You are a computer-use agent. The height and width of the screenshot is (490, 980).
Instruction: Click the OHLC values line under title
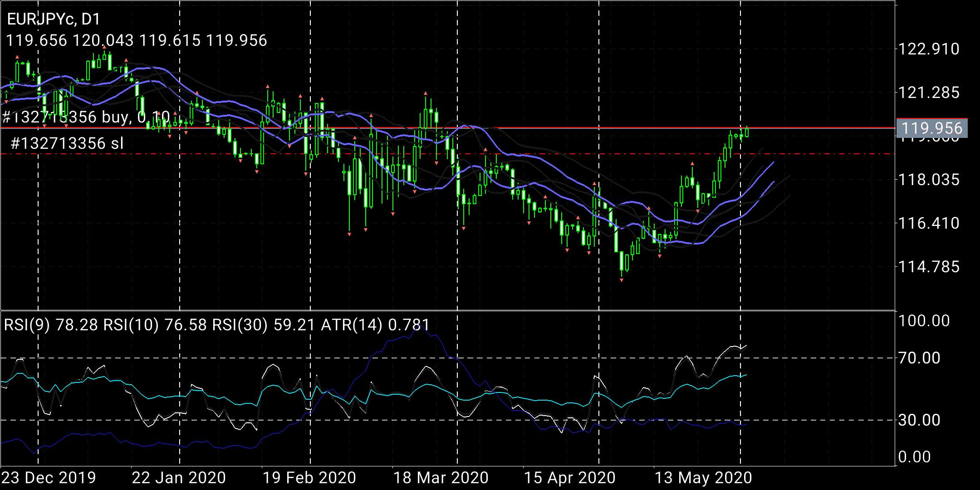(137, 40)
